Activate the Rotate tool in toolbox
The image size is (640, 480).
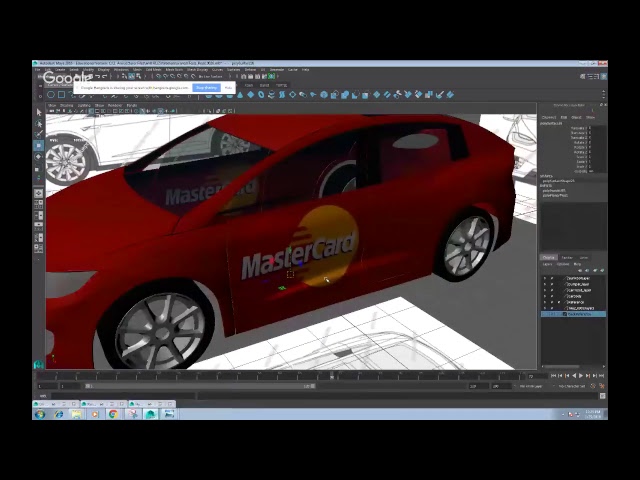[39, 156]
